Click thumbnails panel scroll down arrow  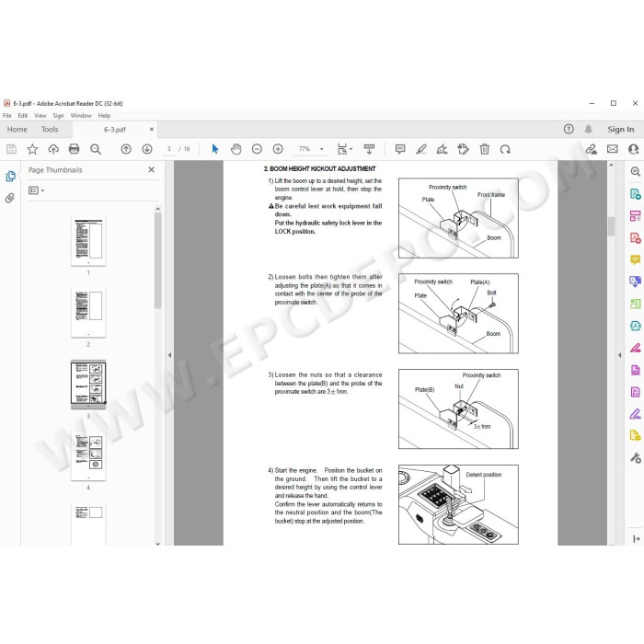click(x=157, y=544)
